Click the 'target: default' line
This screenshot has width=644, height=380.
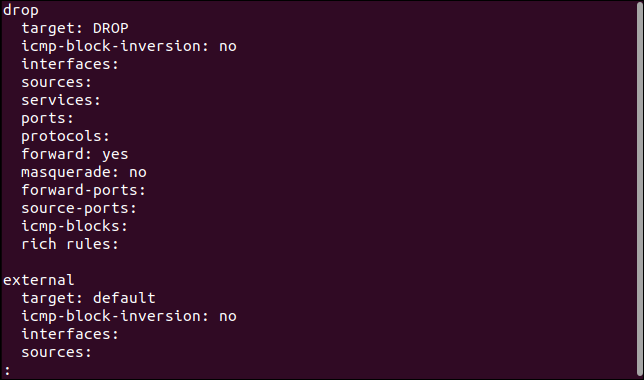click(x=88, y=298)
